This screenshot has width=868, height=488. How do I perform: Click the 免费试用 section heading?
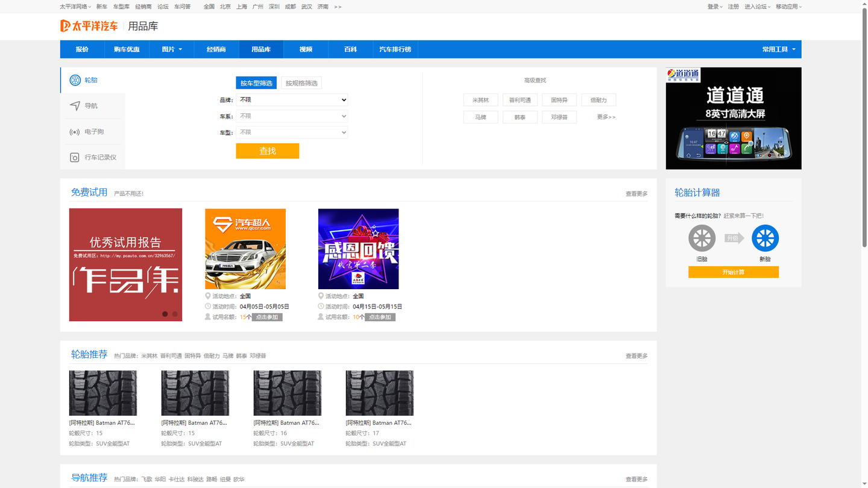point(89,192)
